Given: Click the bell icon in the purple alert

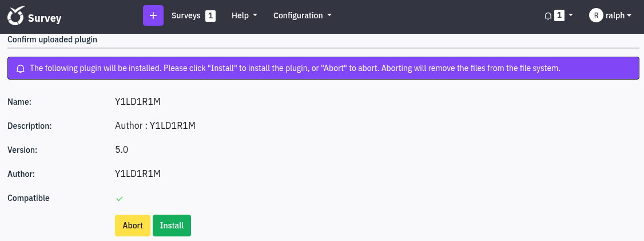Looking at the screenshot, I should [x=21, y=69].
